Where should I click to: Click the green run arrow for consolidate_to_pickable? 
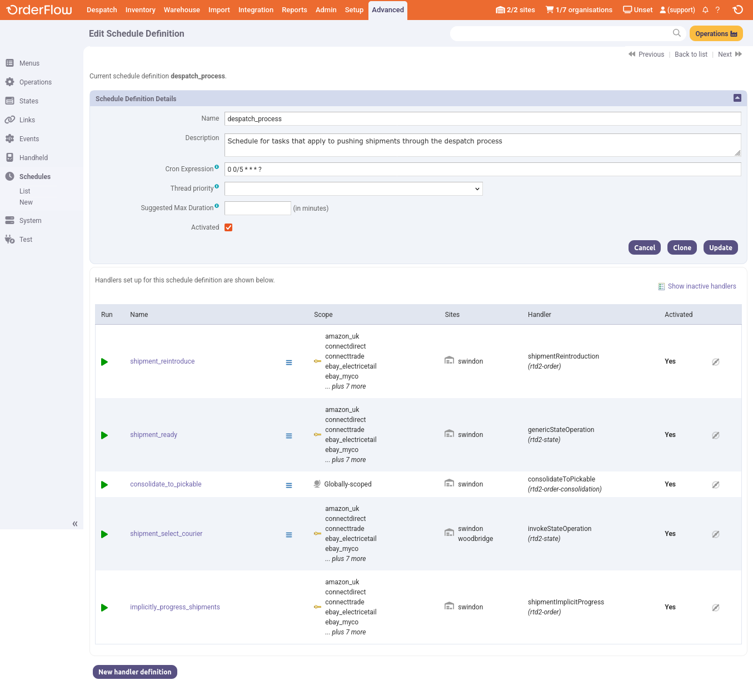104,485
